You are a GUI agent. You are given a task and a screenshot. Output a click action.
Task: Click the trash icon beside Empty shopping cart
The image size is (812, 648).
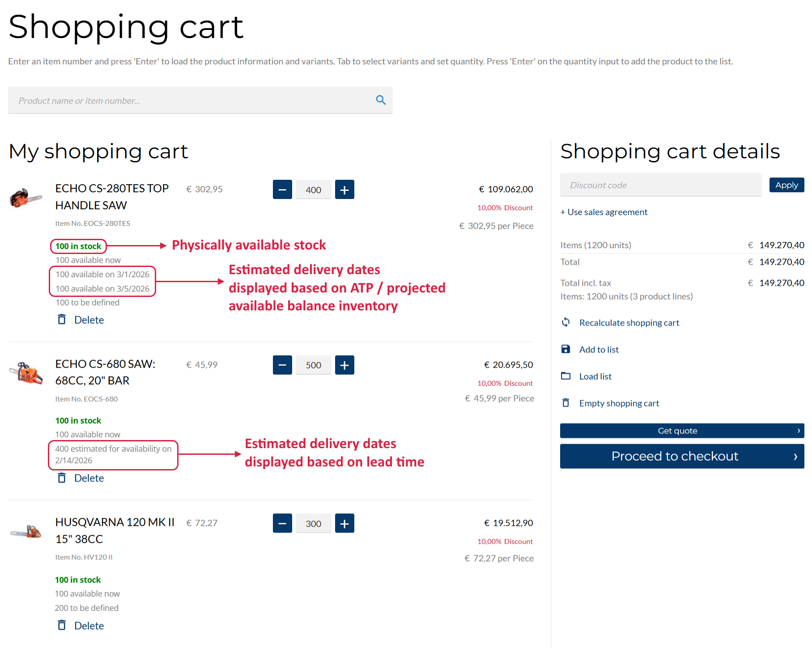[566, 402]
